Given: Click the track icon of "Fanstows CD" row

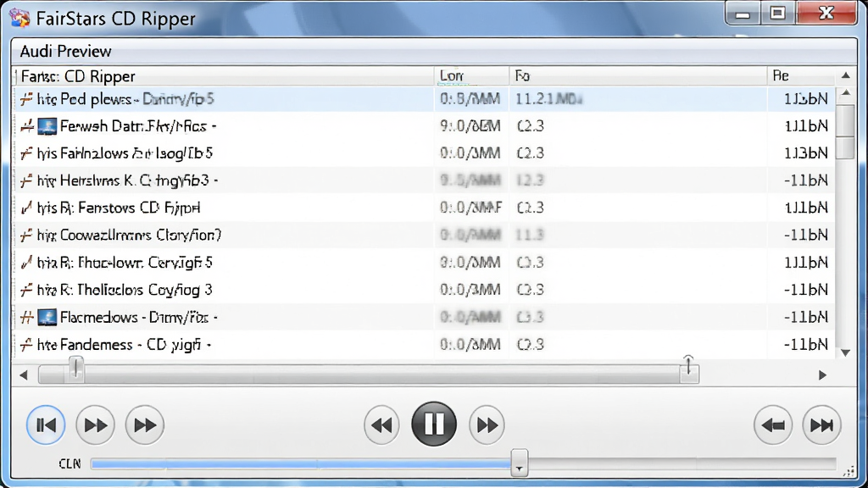Looking at the screenshot, I should (26, 208).
